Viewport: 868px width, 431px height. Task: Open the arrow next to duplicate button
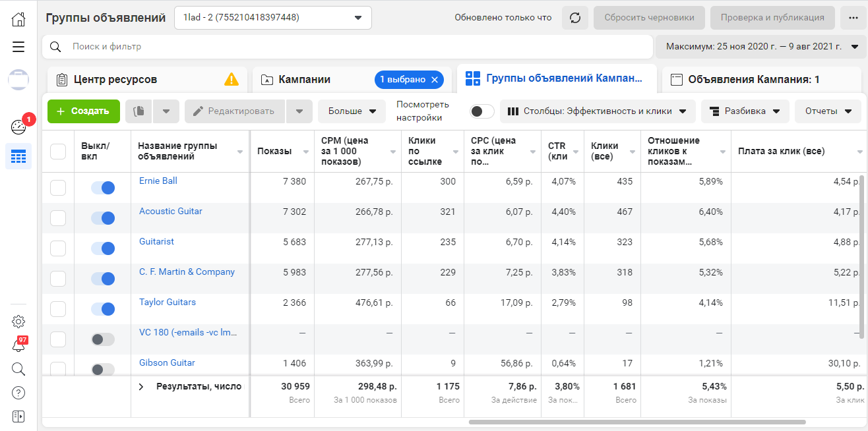166,111
